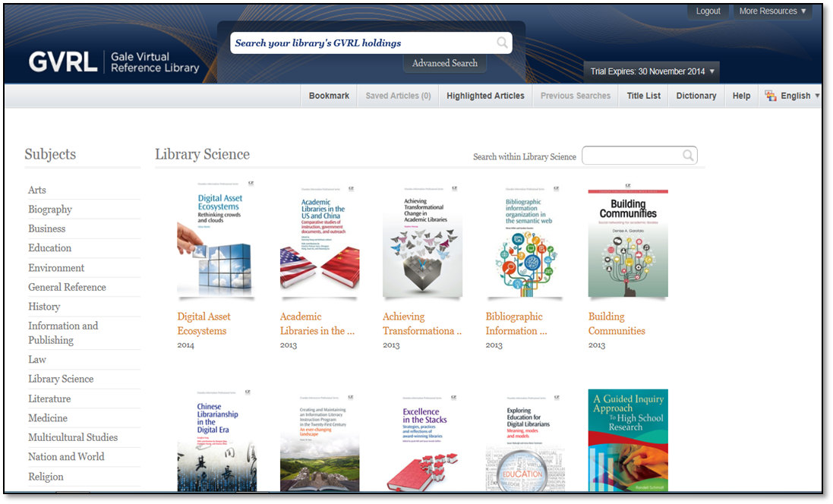Select the Education subject
833x504 pixels.
pyautogui.click(x=49, y=247)
